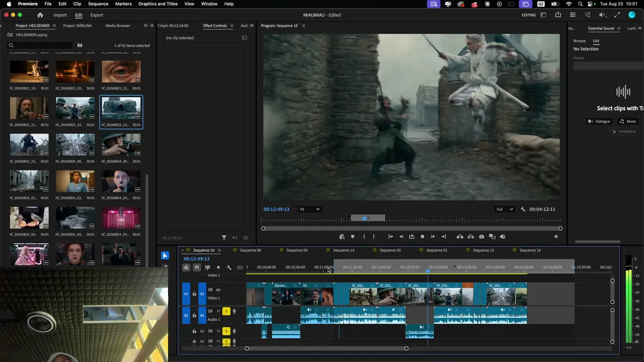Export a frame using the camera icon
The height and width of the screenshot is (362, 644).
(x=481, y=236)
